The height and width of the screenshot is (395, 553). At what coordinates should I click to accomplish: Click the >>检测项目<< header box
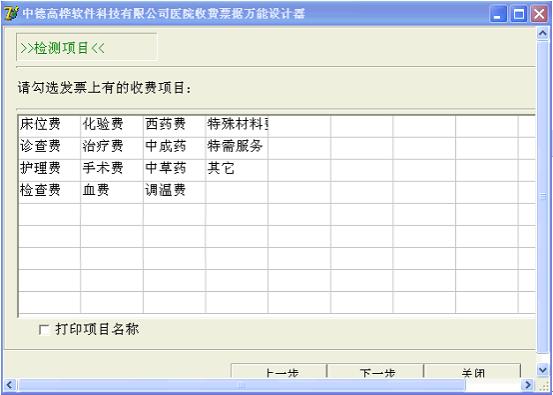pos(86,48)
